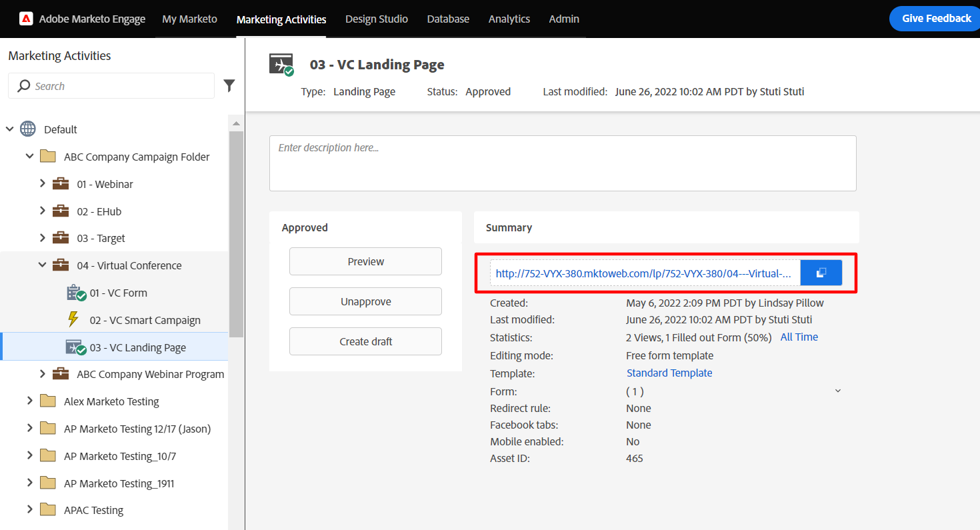Screen dimensions: 980x530
Task: Click the 03 - Target briefcase icon
Action: coord(61,238)
